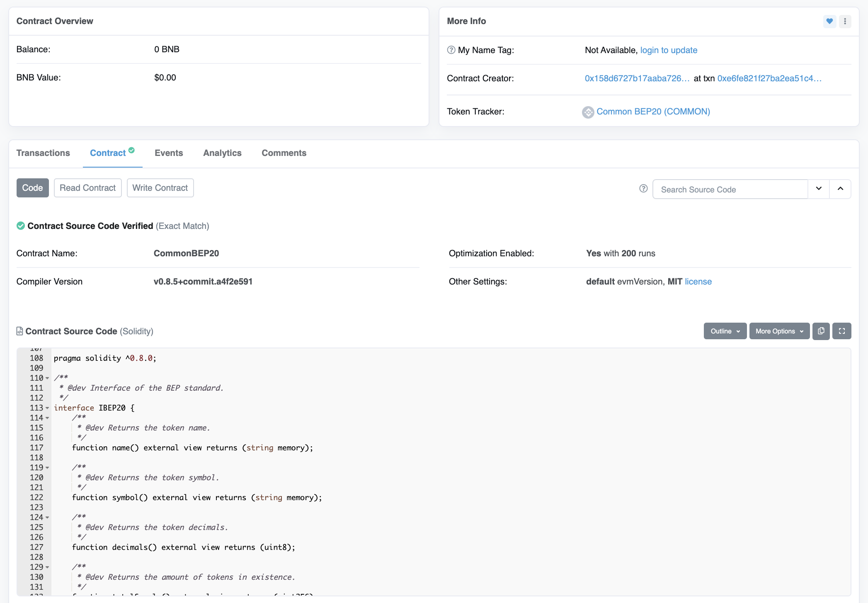Screen dimensions: 868x603
Task: Click the Common BEP20 token tracker icon
Action: pyautogui.click(x=587, y=112)
